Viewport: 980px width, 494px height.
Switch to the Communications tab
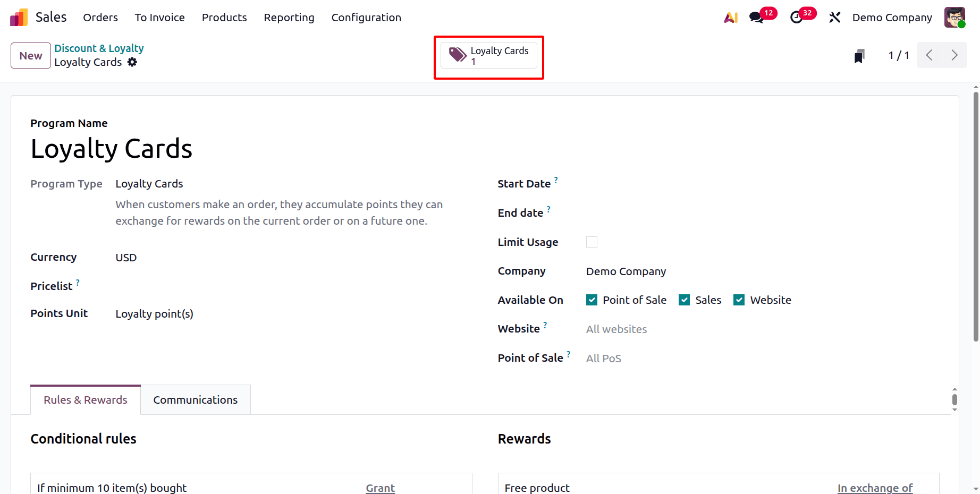pyautogui.click(x=195, y=399)
